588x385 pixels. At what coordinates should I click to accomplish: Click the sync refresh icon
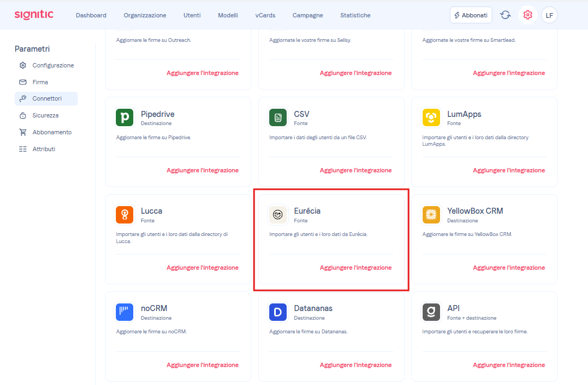(505, 15)
